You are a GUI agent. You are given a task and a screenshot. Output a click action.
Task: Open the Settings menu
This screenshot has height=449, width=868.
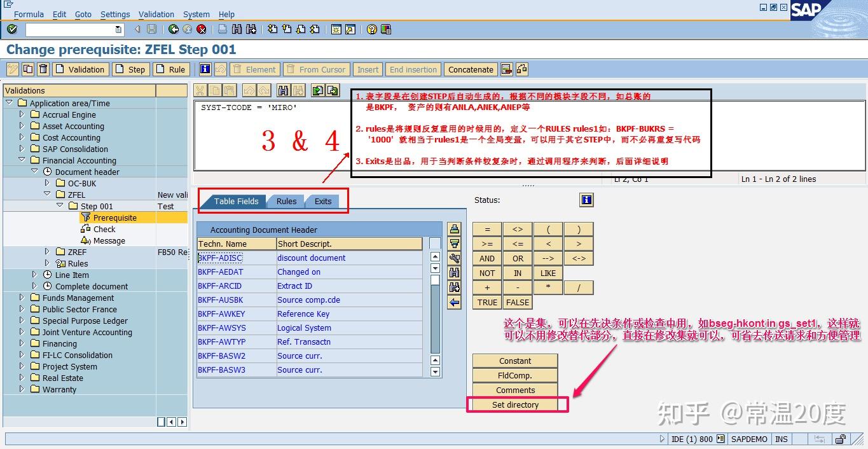coord(115,14)
